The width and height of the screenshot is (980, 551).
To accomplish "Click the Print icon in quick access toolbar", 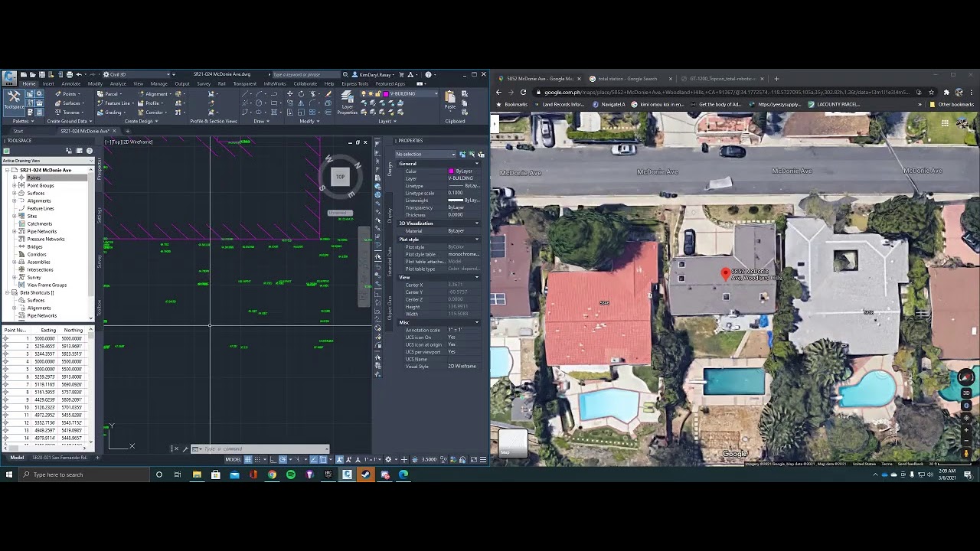I will (70, 75).
